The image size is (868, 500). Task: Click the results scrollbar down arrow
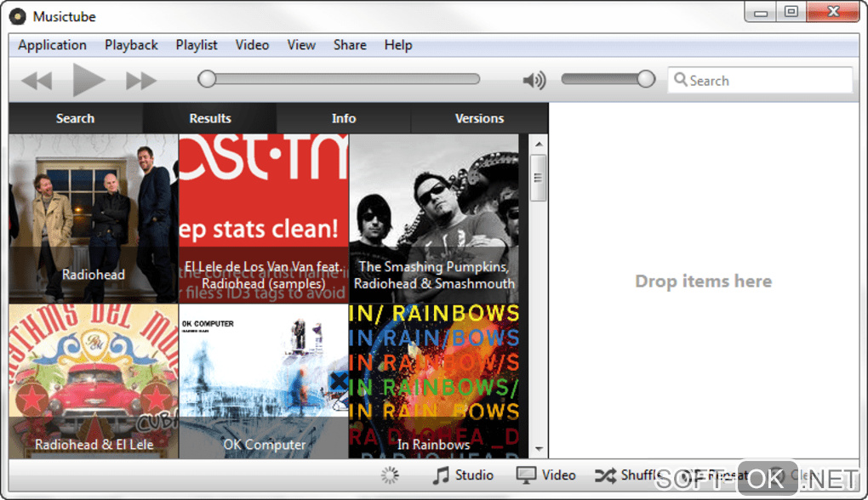coord(538,449)
